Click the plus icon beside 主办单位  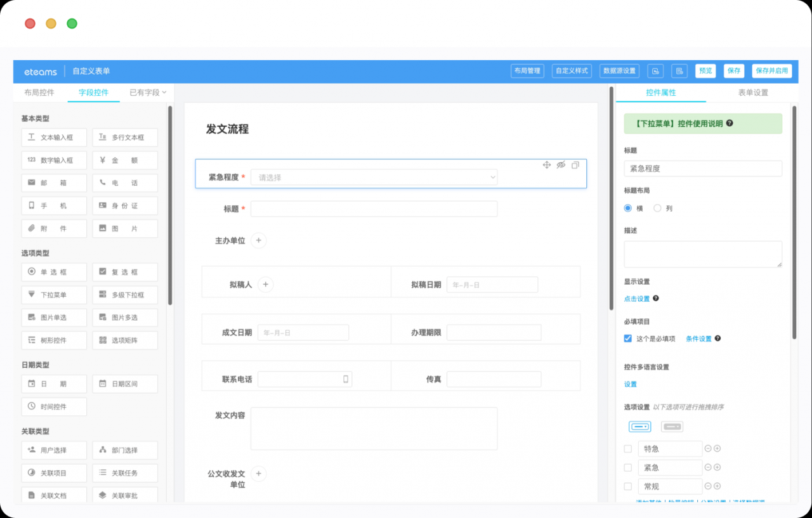[x=259, y=240]
